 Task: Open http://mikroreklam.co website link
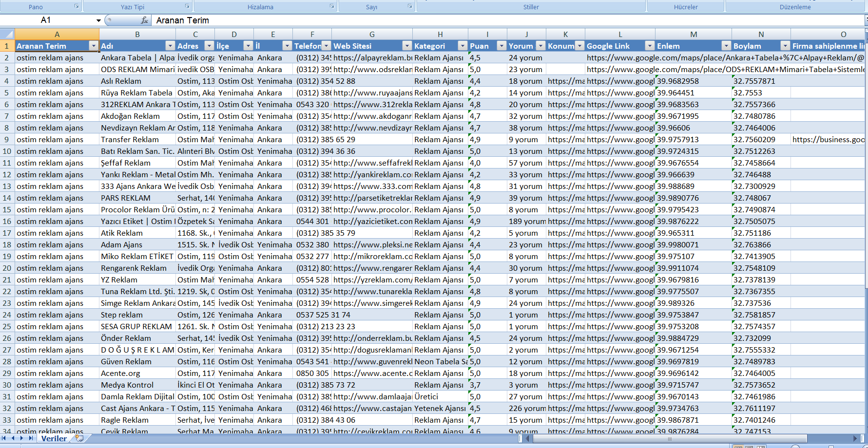tap(372, 256)
